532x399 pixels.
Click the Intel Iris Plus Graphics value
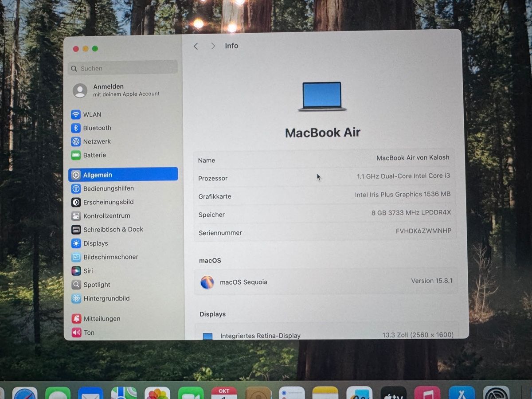pyautogui.click(x=403, y=194)
